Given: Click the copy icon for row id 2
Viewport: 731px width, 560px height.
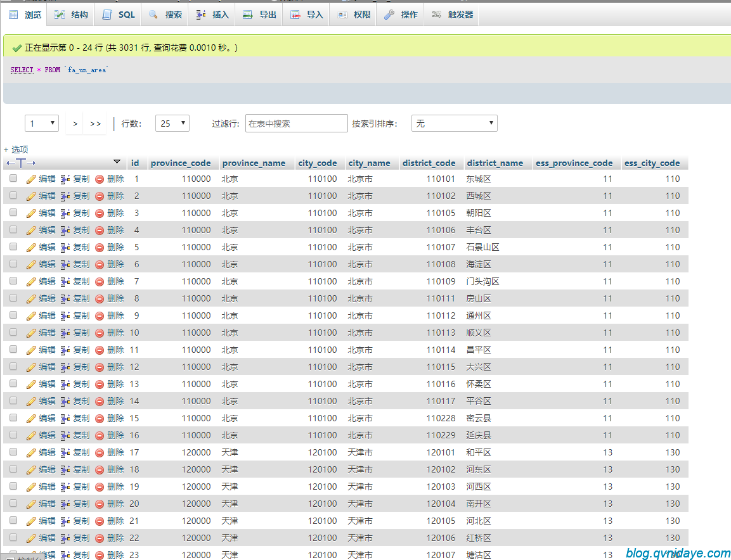Looking at the screenshot, I should click(65, 196).
